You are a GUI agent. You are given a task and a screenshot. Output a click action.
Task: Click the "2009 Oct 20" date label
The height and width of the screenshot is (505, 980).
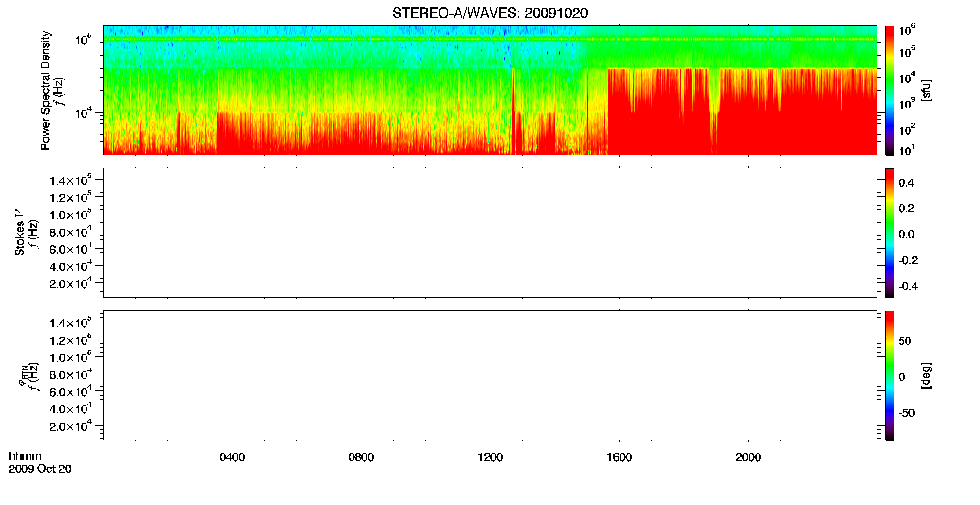(x=40, y=469)
